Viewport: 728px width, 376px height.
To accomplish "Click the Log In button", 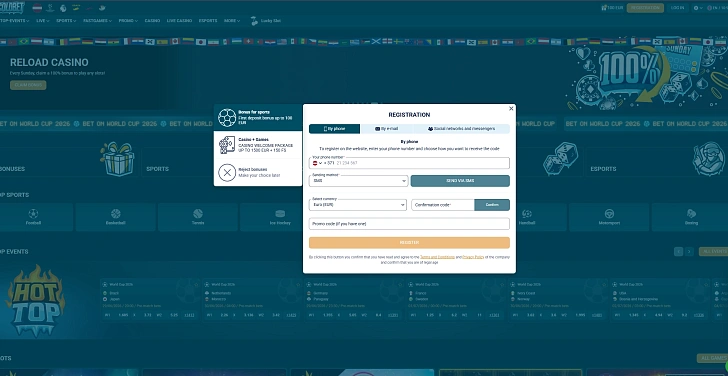I will pyautogui.click(x=677, y=8).
